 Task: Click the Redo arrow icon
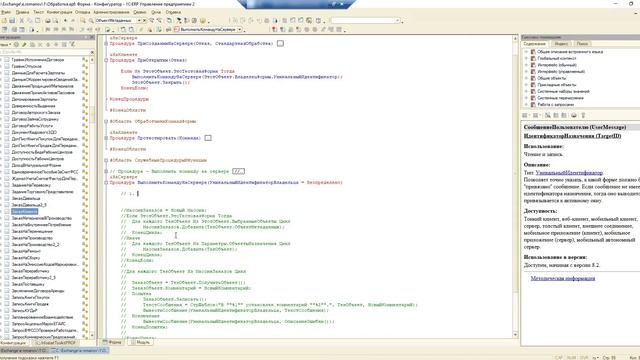(73, 20)
